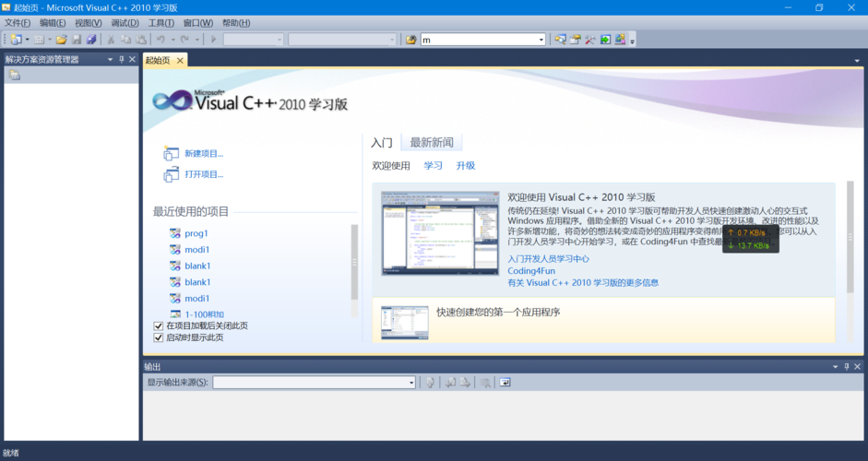868x461 pixels.
Task: Click the properties icon inside Solution Explorer panel
Action: 15,76
